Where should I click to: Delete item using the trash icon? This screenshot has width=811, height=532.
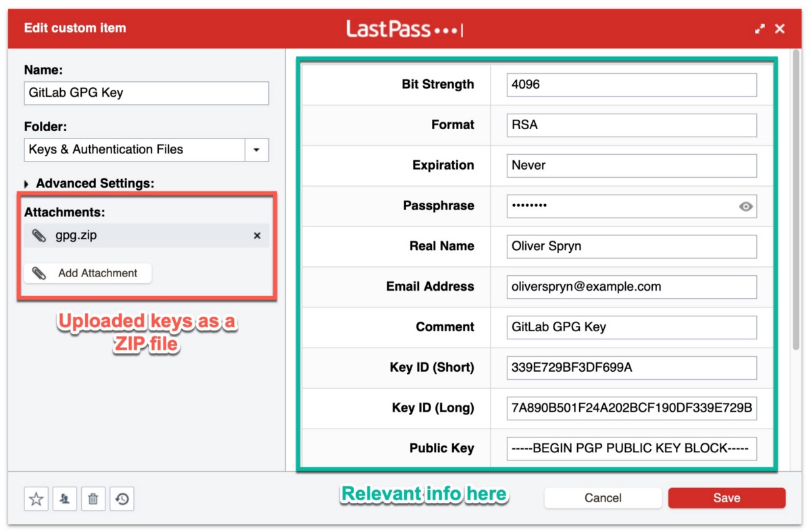point(93,499)
